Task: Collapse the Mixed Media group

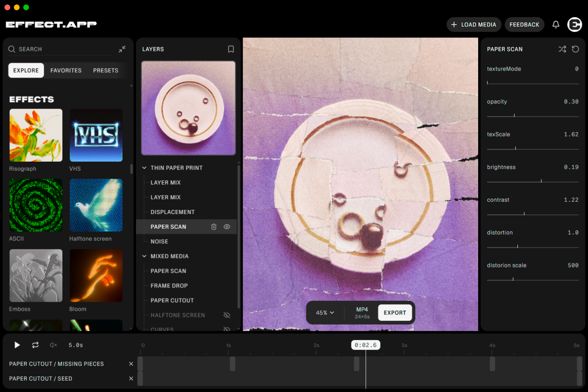Action: click(144, 256)
